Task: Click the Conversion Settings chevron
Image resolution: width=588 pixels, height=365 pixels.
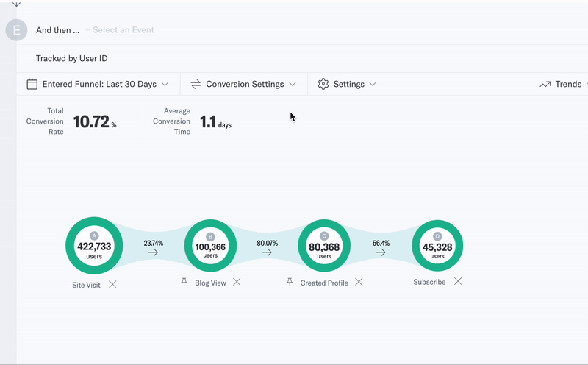Action: [x=293, y=84]
